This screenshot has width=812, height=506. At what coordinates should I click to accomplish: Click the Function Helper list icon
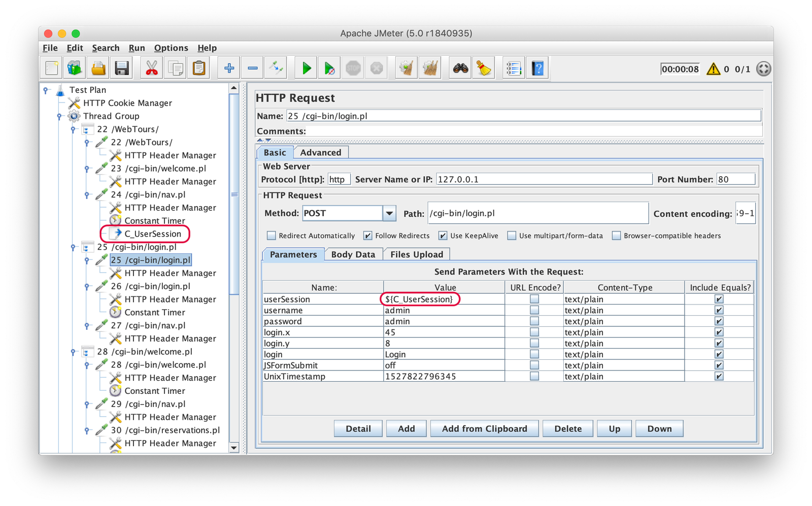[514, 68]
